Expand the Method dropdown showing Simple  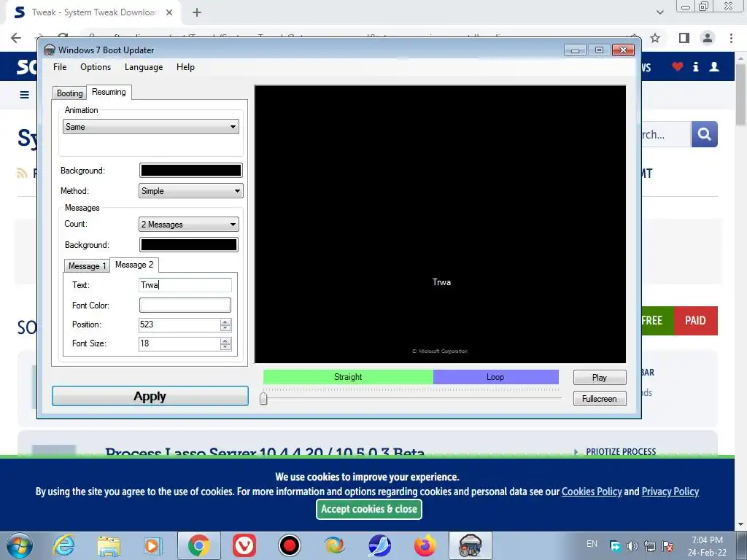click(x=190, y=191)
